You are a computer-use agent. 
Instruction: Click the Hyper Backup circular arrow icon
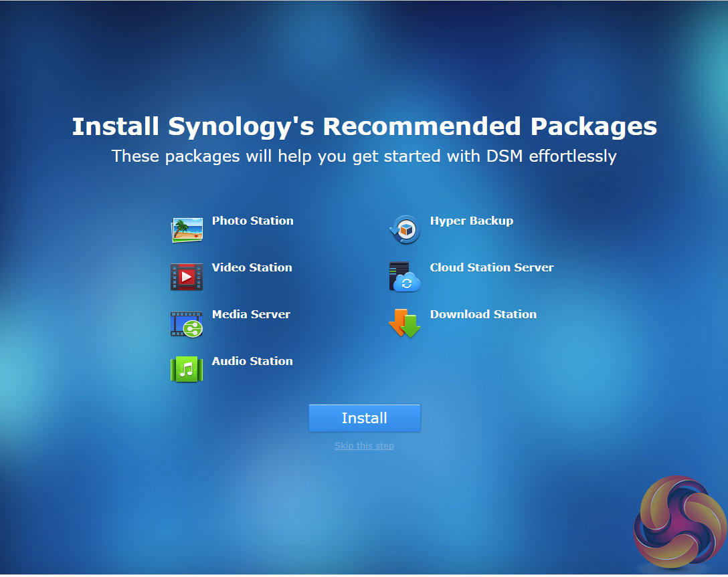pyautogui.click(x=405, y=229)
